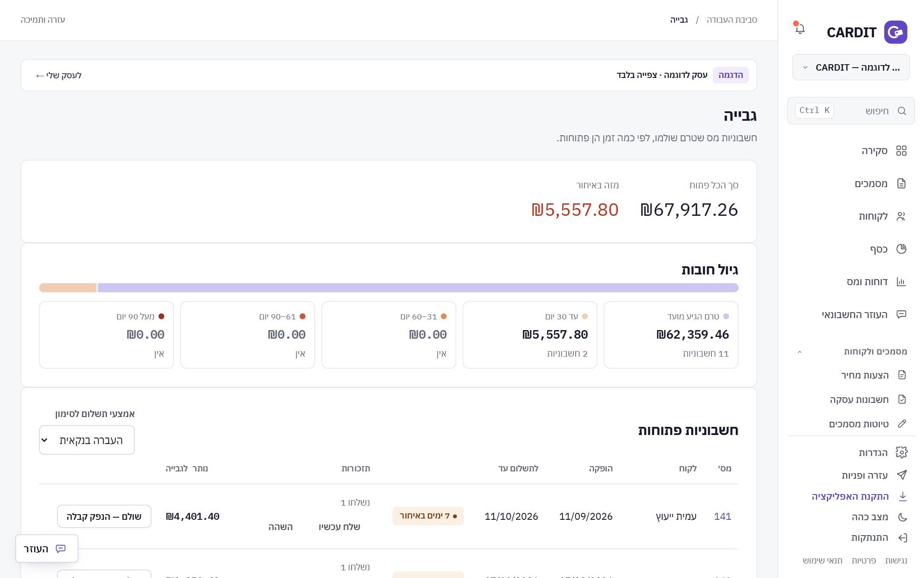The width and height of the screenshot is (924, 578).
Task: Click שולם — הנפק קבלה for invoice 141
Action: click(x=104, y=516)
